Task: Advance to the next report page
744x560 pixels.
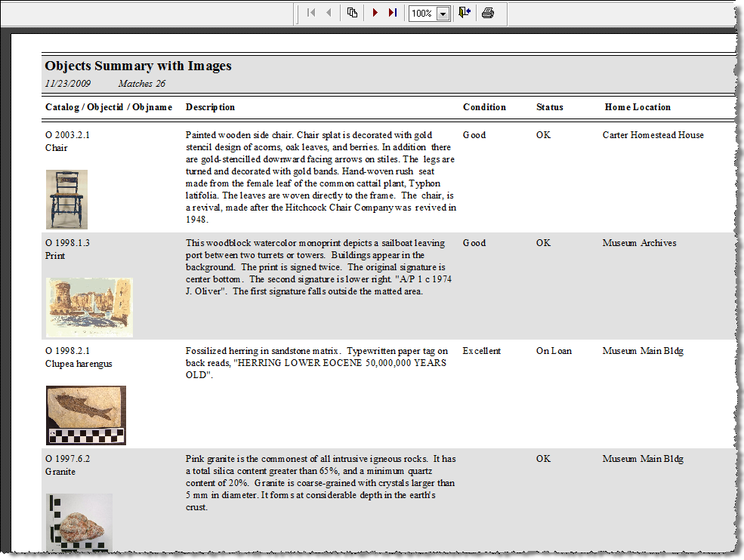Action: tap(375, 12)
